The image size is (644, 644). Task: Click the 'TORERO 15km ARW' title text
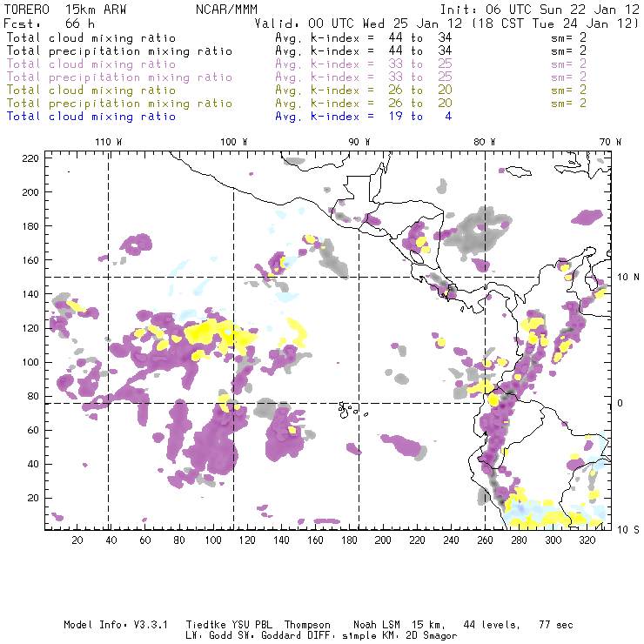coord(65,10)
